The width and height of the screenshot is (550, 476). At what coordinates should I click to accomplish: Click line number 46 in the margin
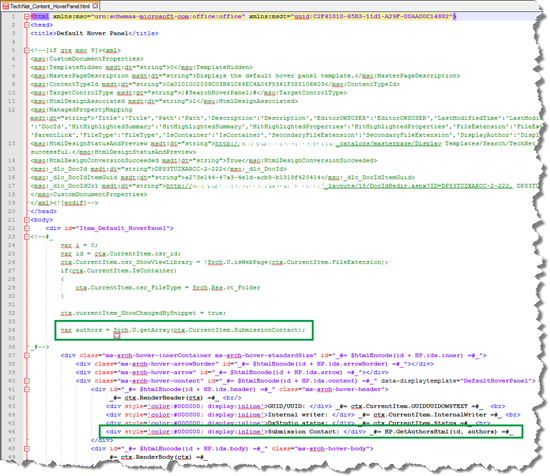pos(11,432)
